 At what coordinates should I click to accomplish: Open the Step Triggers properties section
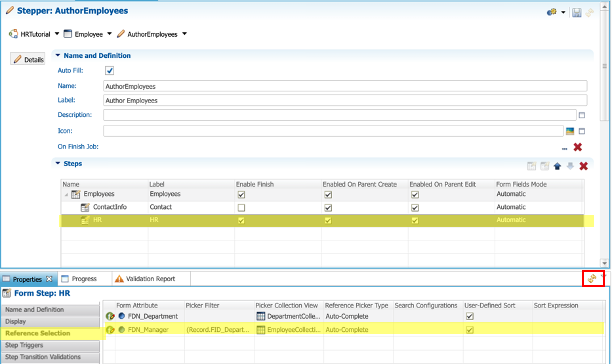[x=50, y=345]
